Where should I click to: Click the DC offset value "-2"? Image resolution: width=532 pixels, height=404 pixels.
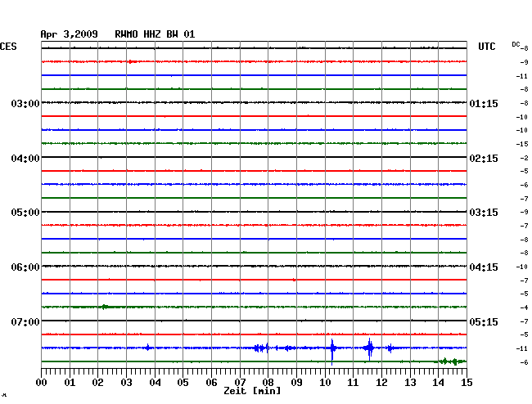(x=524, y=158)
